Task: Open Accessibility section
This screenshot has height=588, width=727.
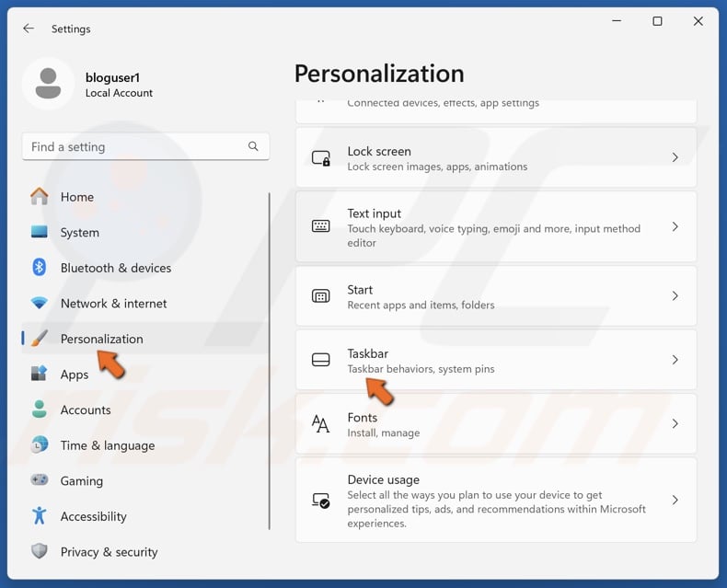Action: click(144, 516)
